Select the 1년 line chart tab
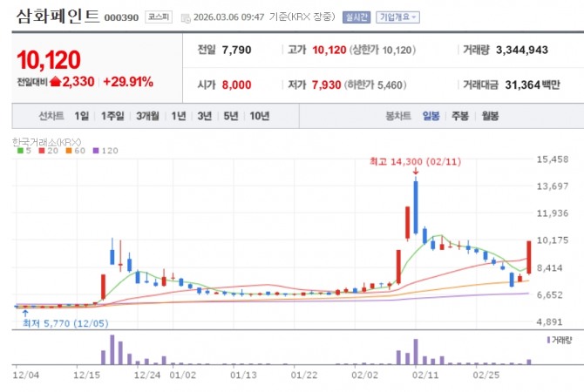The image size is (584, 392). tap(179, 116)
